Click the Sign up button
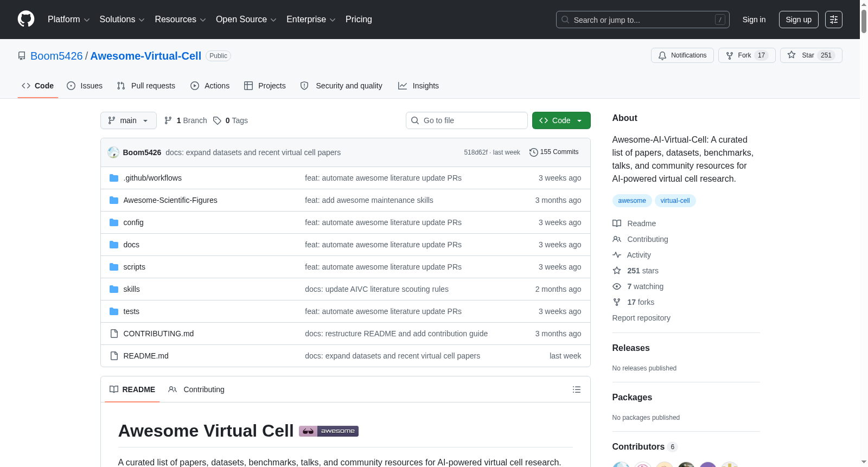Screen dimensions: 868x467 click(x=799, y=20)
